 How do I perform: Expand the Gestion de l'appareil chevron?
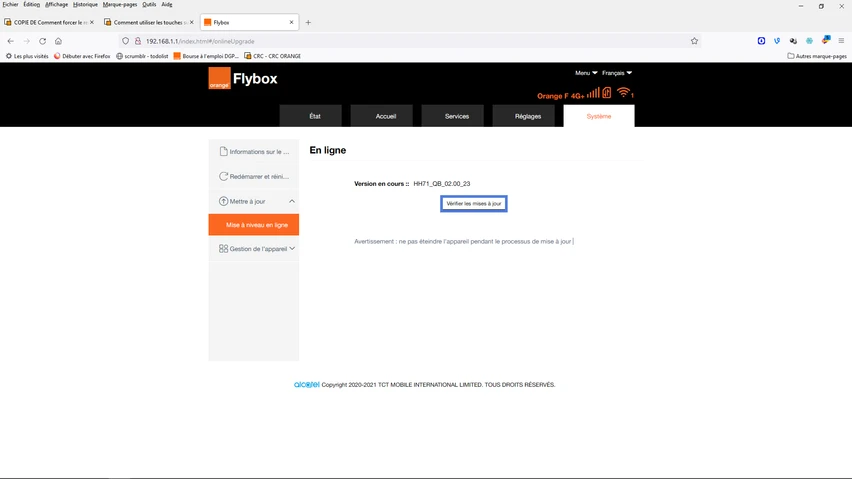click(292, 249)
